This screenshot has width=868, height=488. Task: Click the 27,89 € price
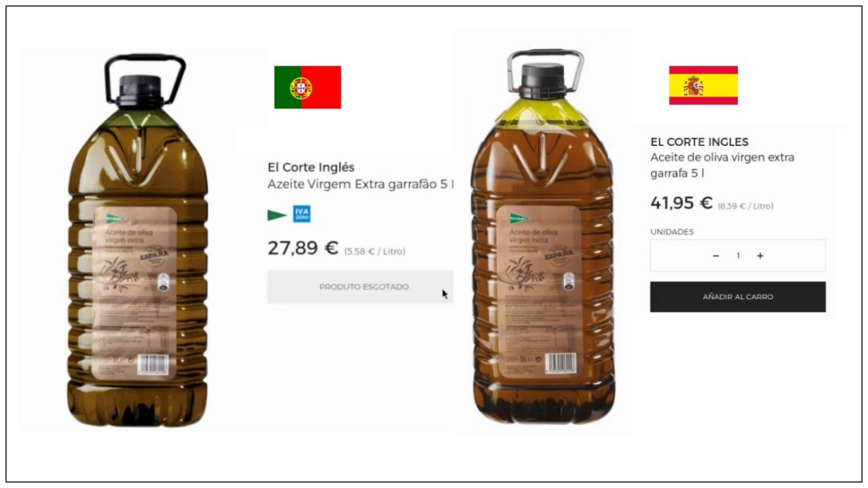(303, 248)
